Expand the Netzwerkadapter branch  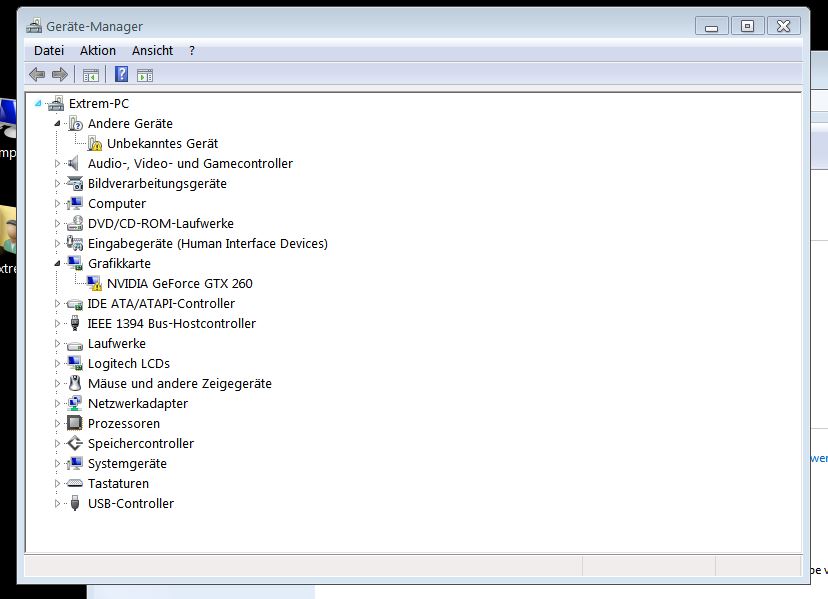pos(58,404)
